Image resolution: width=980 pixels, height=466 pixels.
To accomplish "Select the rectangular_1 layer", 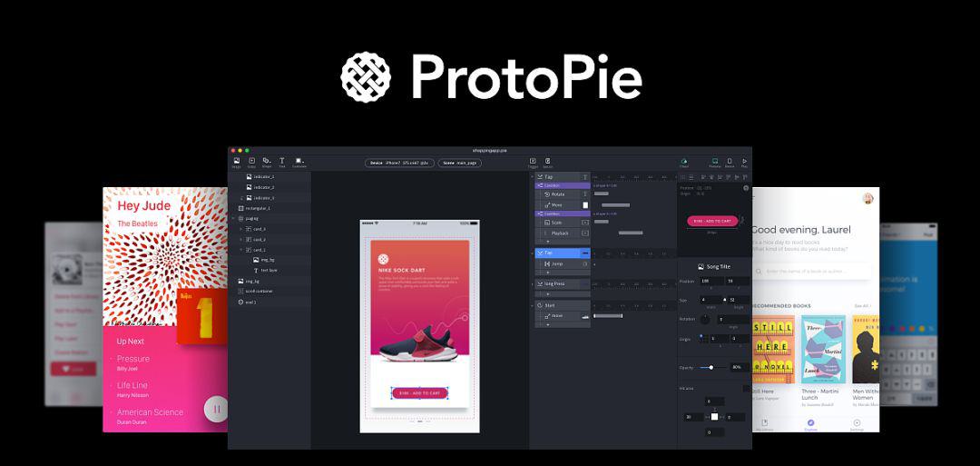I will 269,208.
